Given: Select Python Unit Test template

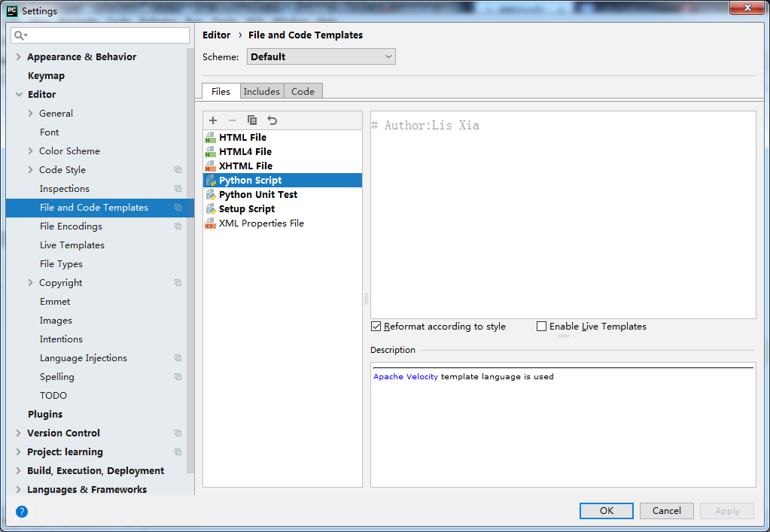Looking at the screenshot, I should [282, 194].
